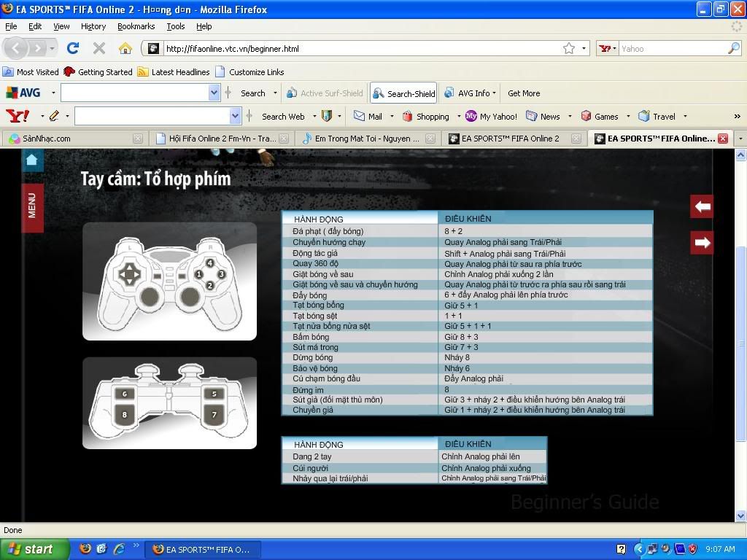Click the AVG logo in toolbar
Viewport: 747px width, 560px height.
click(x=23, y=93)
